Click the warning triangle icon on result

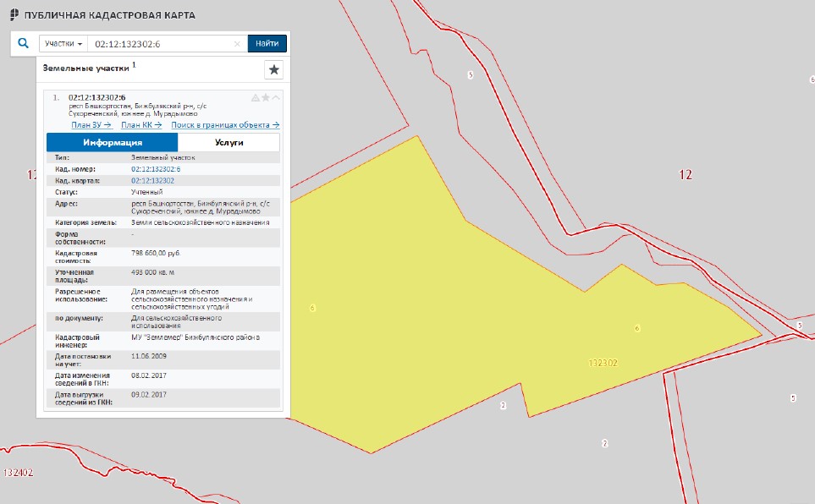[256, 98]
